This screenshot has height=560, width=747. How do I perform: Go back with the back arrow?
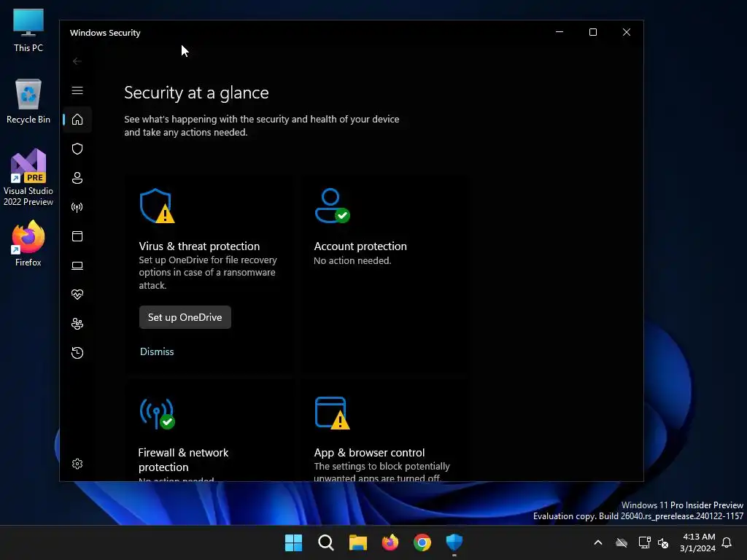pos(77,61)
